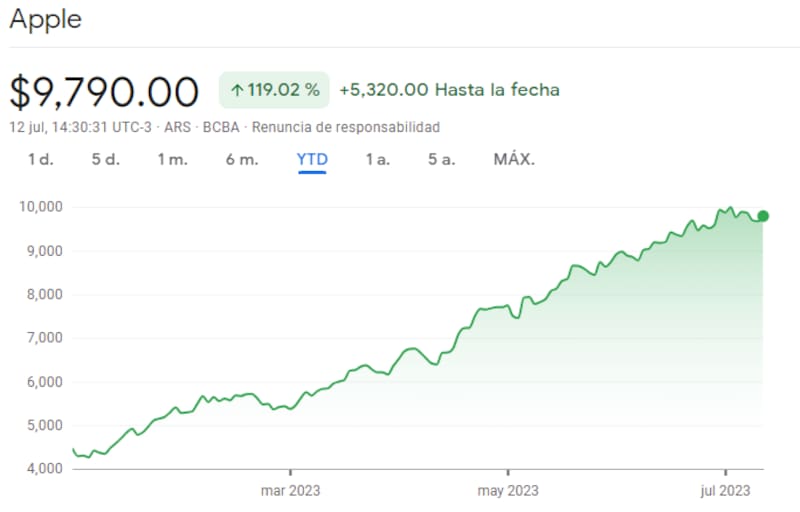
Task: Switch to the 5 d. range tab
Action: [x=105, y=159]
